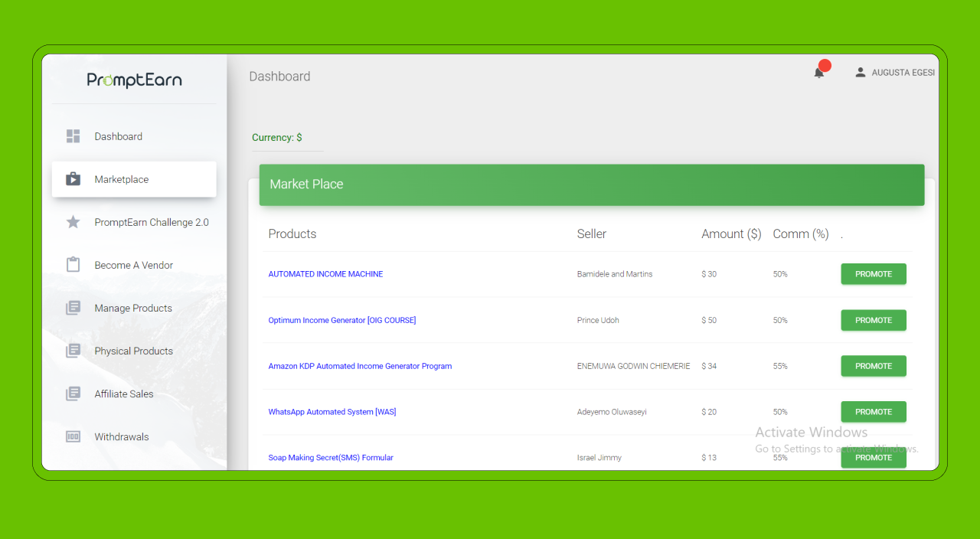Promote the Optimum Income Generator course
Image resolution: width=980 pixels, height=539 pixels.
[874, 320]
